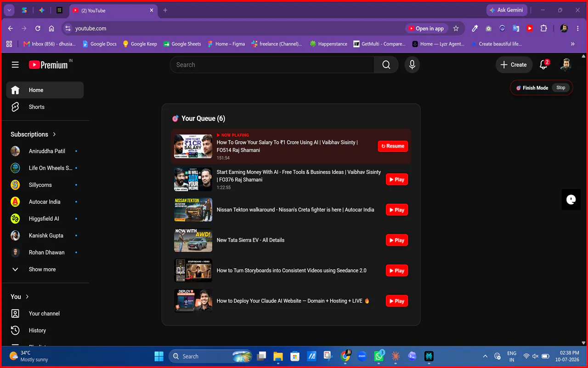This screenshot has width=588, height=368.
Task: Expand the You section chevron
Action: click(x=27, y=297)
